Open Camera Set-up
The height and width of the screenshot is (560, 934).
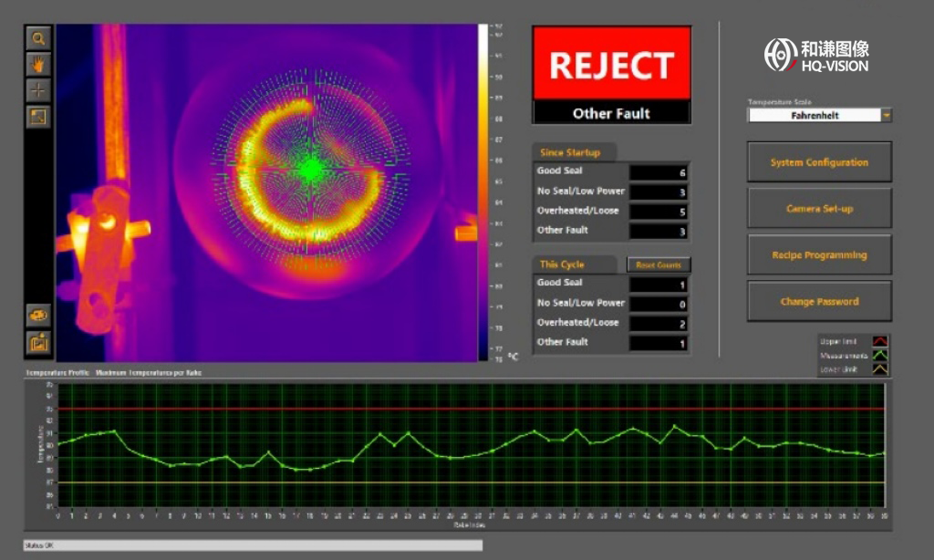819,209
